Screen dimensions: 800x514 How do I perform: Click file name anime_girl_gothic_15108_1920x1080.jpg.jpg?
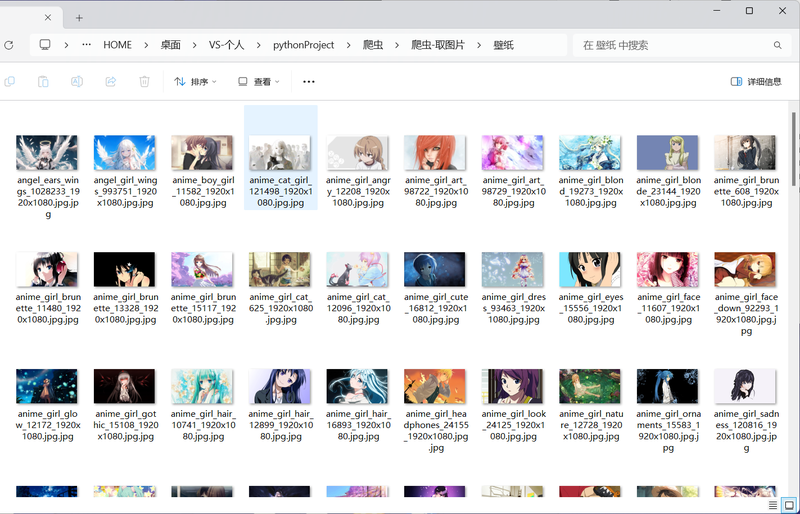click(126, 425)
